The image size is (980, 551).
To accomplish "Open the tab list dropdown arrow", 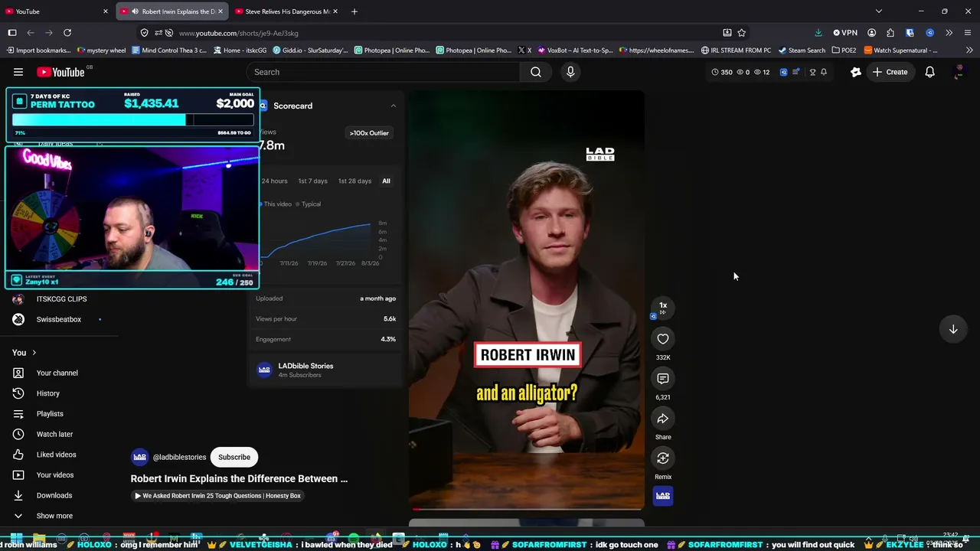I will [x=878, y=11].
